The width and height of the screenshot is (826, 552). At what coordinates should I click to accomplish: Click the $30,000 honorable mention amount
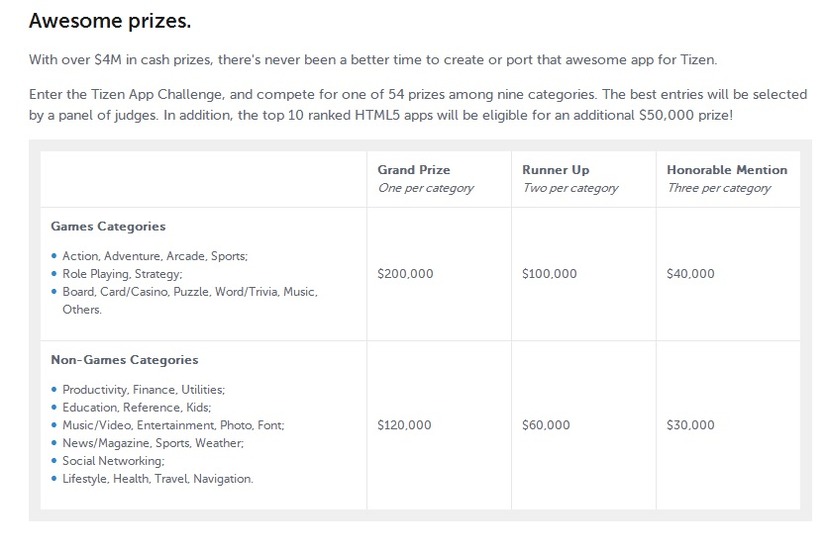[691, 425]
